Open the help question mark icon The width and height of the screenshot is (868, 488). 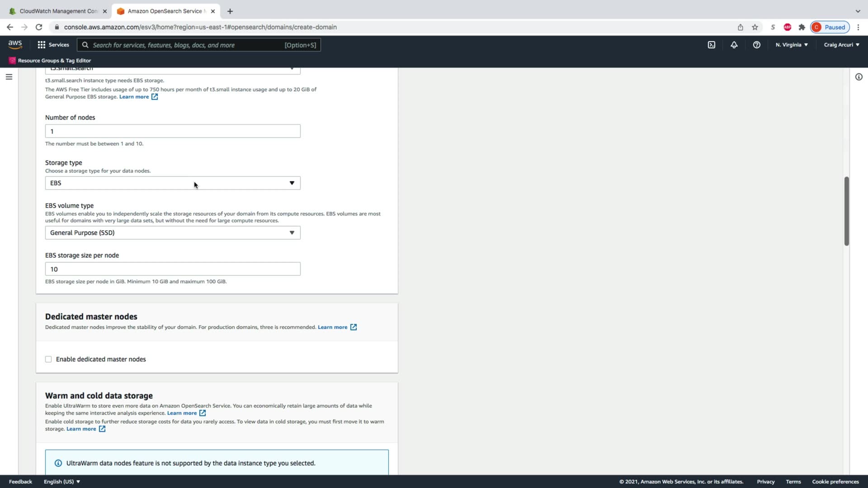tap(756, 45)
